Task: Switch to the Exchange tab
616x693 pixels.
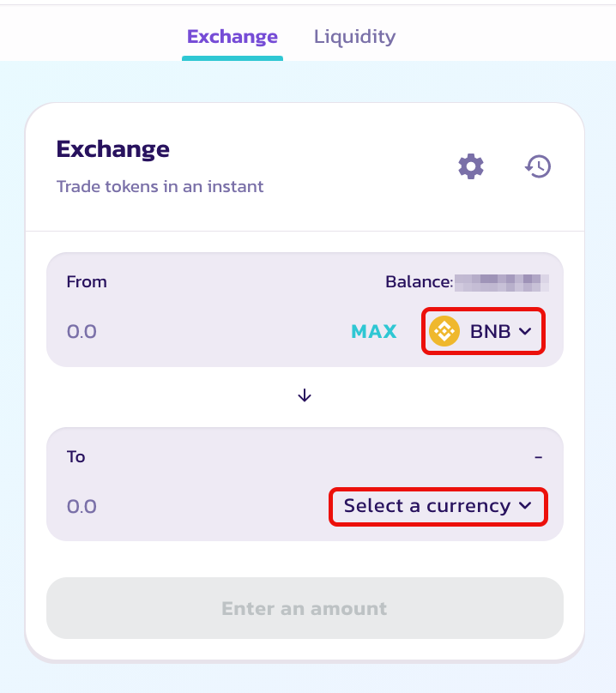Action: tap(233, 37)
